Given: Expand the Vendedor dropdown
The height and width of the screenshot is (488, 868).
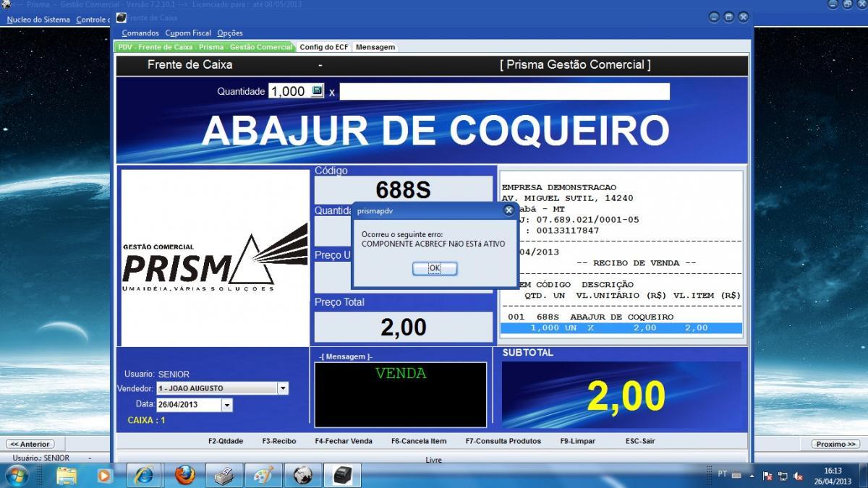Looking at the screenshot, I should tap(283, 388).
